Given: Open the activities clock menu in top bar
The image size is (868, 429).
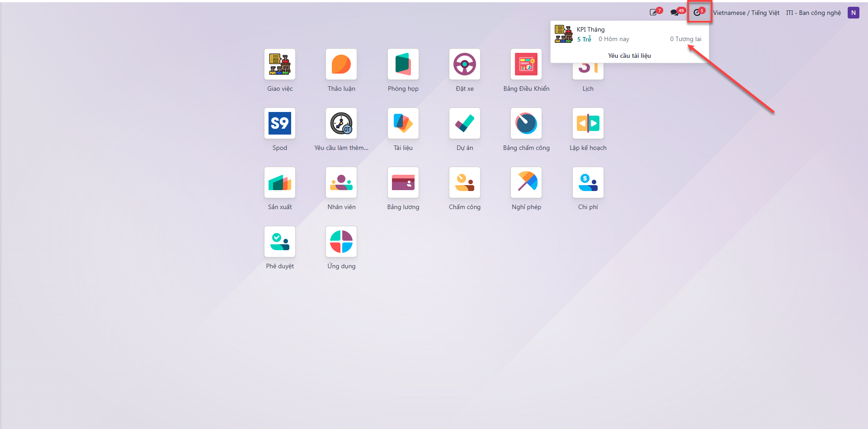Looking at the screenshot, I should (699, 12).
